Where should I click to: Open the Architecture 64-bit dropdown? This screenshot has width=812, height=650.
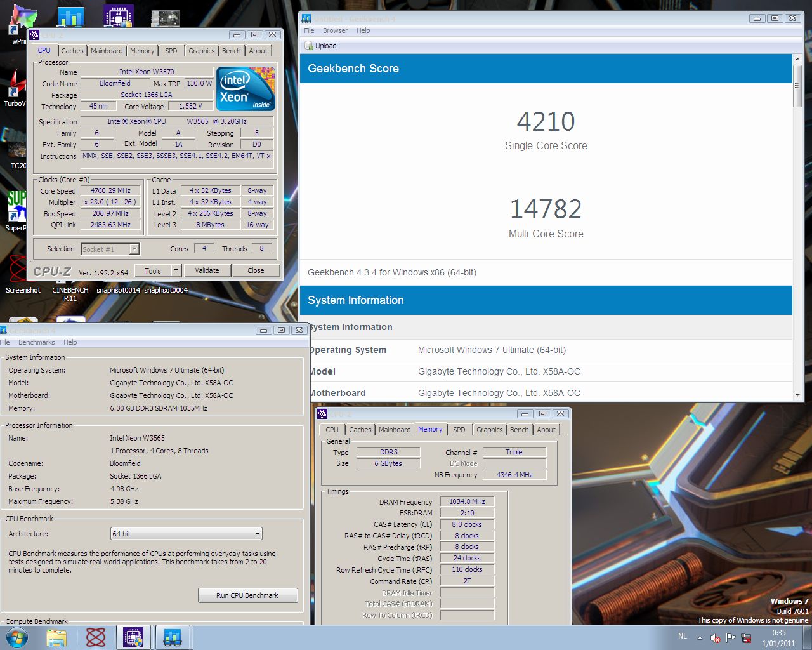186,534
